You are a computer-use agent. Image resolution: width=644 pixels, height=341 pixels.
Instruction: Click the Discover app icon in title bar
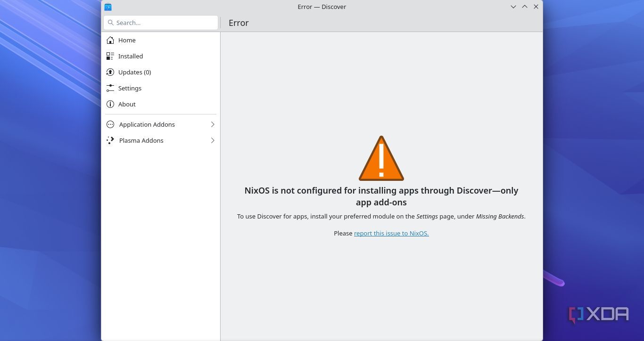(108, 7)
